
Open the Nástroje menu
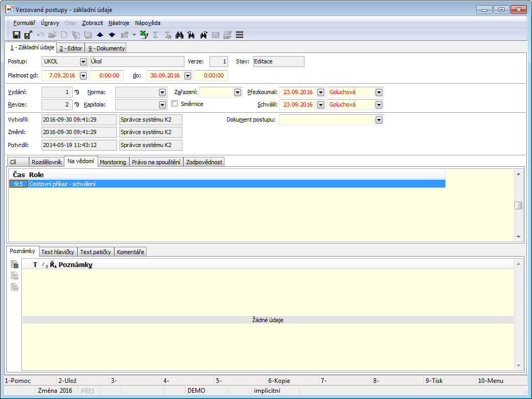pyautogui.click(x=119, y=23)
